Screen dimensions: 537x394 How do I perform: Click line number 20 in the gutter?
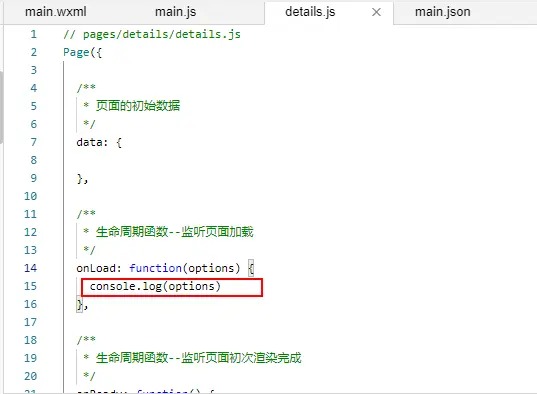click(30, 376)
